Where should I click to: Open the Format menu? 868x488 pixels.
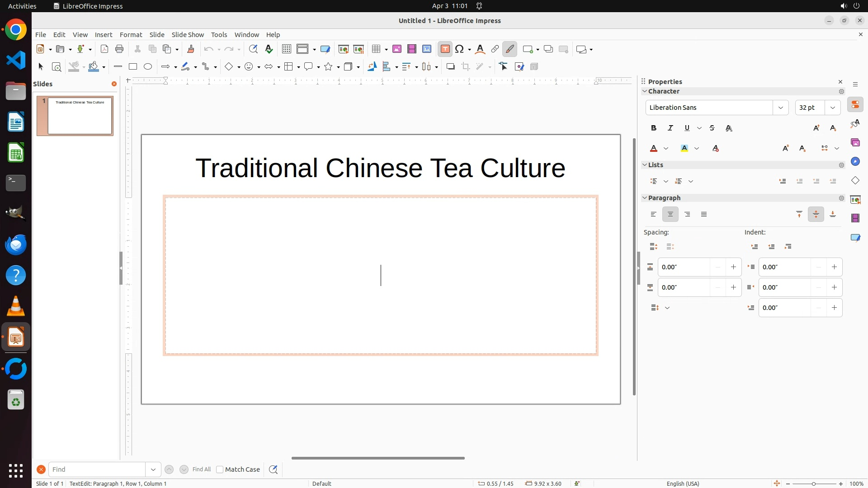(x=131, y=35)
